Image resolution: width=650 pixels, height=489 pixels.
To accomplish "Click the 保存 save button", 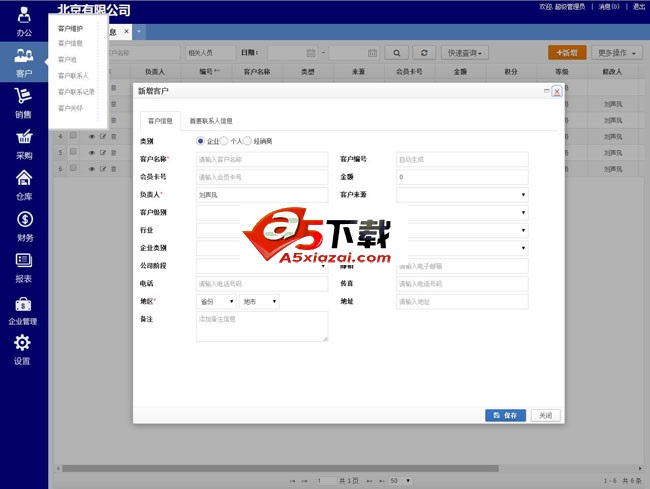I will 505,415.
